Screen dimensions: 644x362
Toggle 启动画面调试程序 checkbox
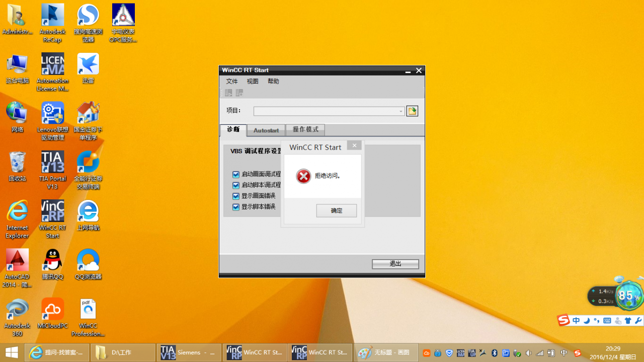coord(236,174)
